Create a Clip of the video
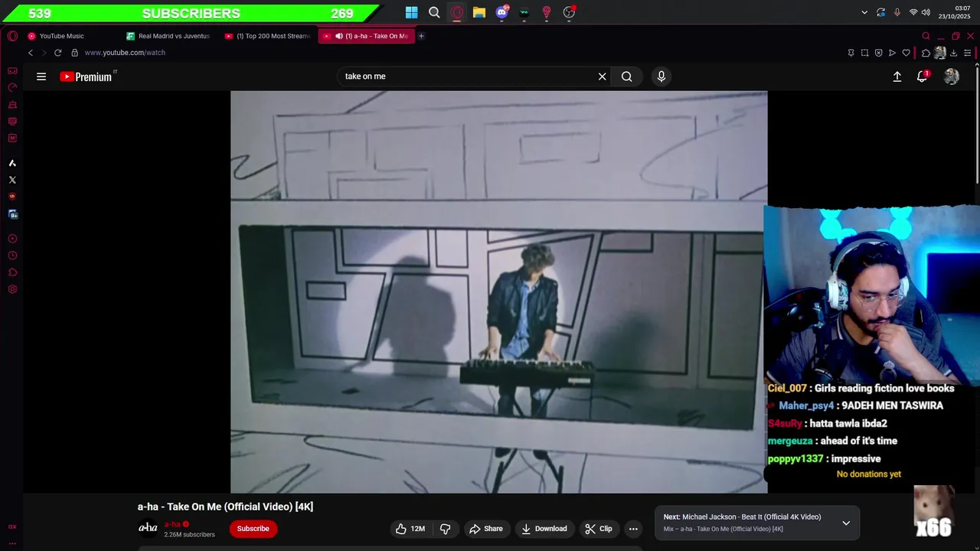 pos(599,529)
